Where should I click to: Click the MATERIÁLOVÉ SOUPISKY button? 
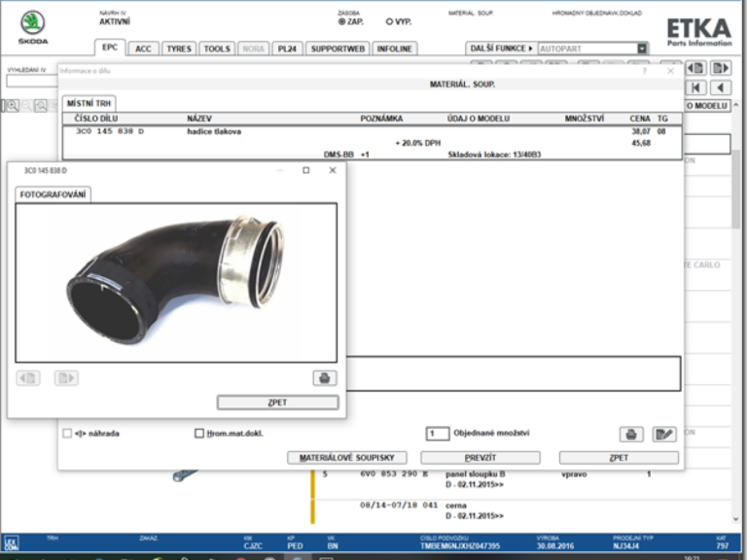click(x=347, y=457)
